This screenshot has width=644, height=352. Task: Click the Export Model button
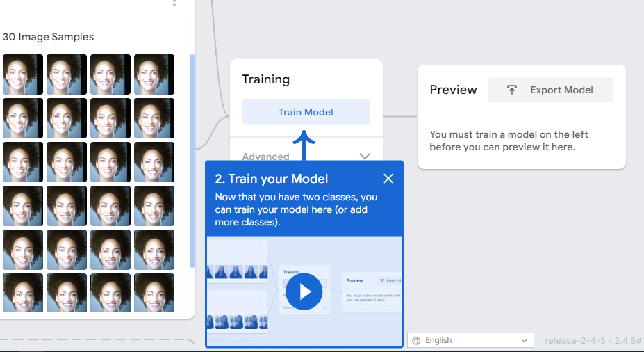pos(550,90)
